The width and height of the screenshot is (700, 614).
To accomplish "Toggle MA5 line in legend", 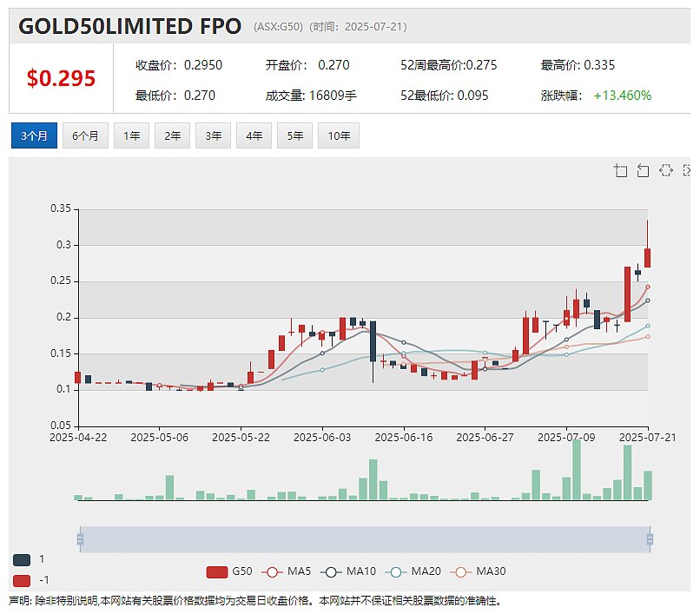I will coord(286,571).
